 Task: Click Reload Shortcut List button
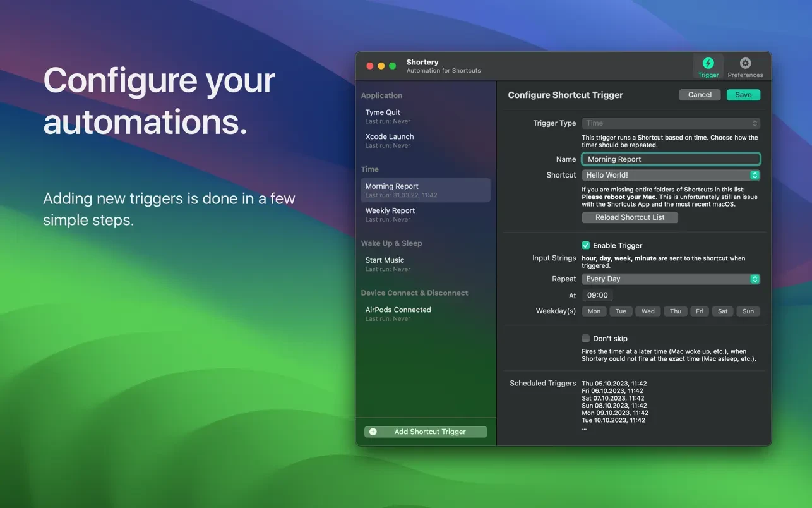tap(630, 217)
